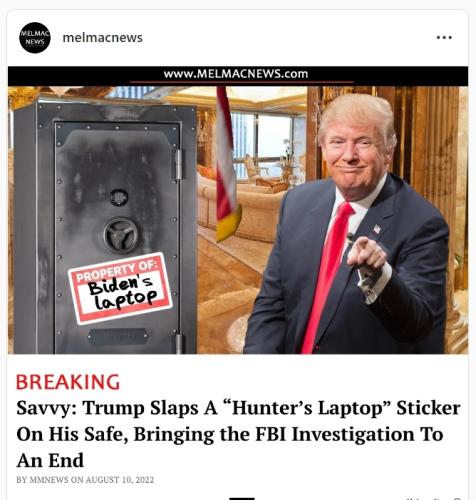Click the beige sofa in the background
Viewport: 476px width, 500px height.
pos(240,203)
